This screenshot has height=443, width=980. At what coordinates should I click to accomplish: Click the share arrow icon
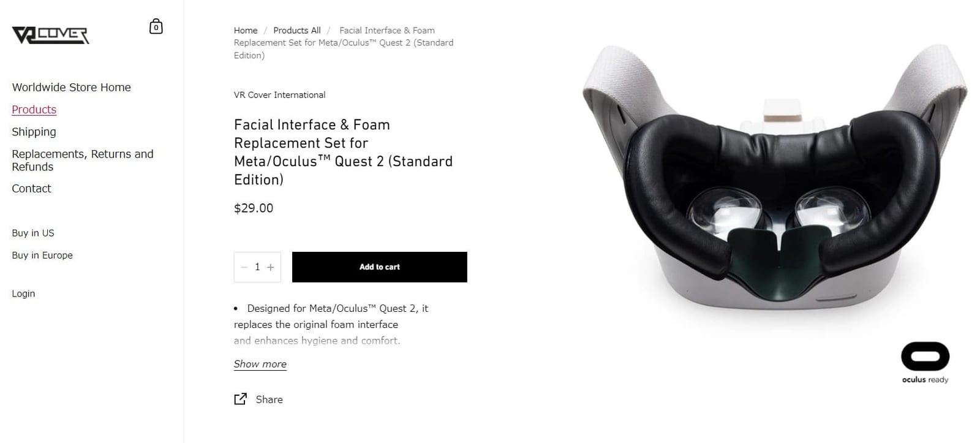click(241, 399)
